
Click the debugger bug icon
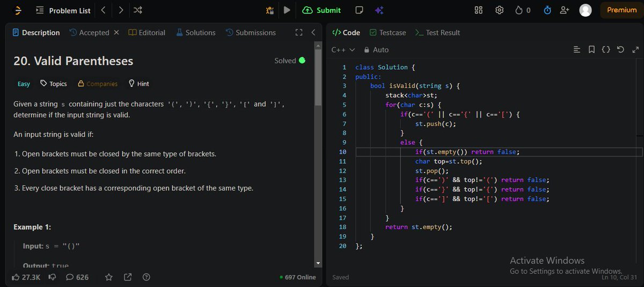click(270, 10)
